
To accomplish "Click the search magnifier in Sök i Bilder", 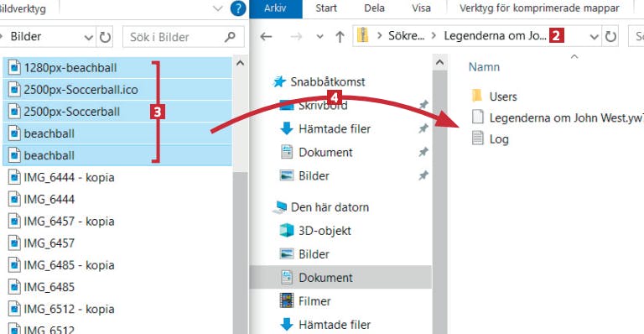I will coord(230,37).
